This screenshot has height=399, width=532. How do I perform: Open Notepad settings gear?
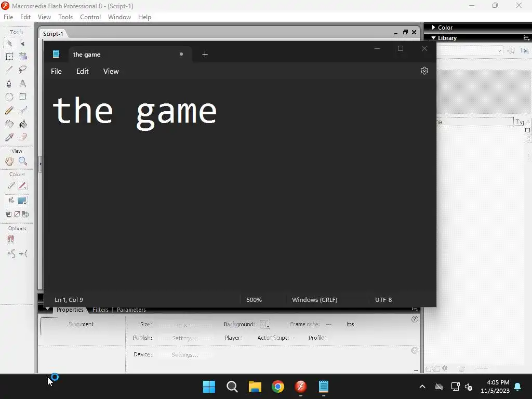[424, 71]
